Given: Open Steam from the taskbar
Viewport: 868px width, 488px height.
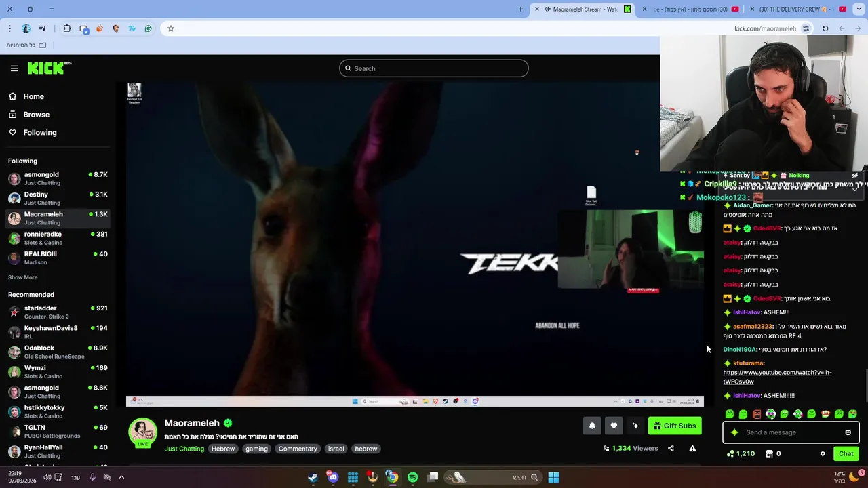Looking at the screenshot, I should [313, 477].
